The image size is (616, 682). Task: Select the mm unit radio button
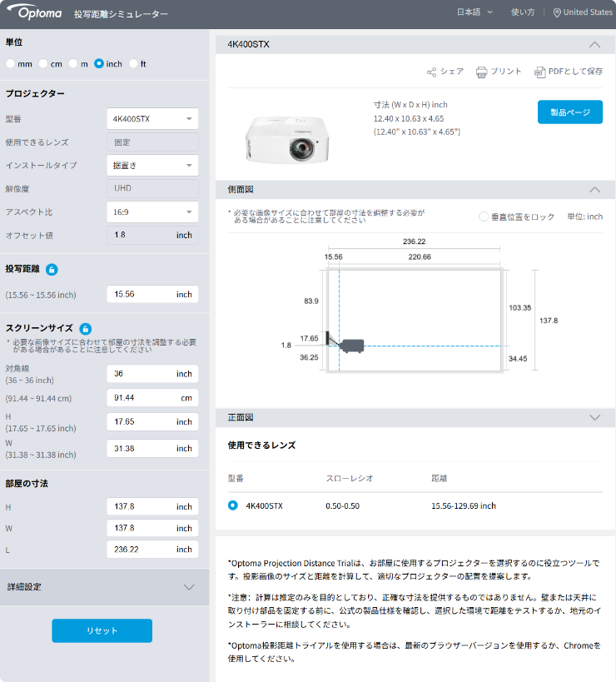coord(11,63)
